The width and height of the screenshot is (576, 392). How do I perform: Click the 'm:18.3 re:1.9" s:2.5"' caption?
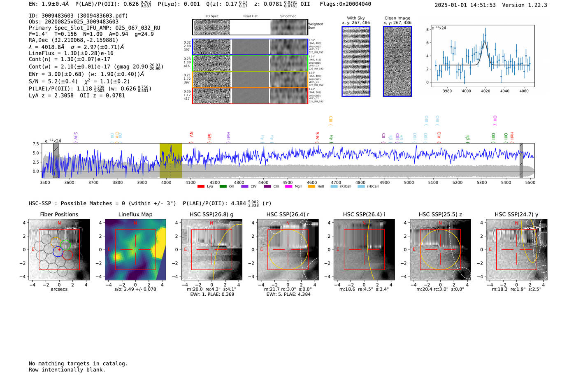coord(517,289)
